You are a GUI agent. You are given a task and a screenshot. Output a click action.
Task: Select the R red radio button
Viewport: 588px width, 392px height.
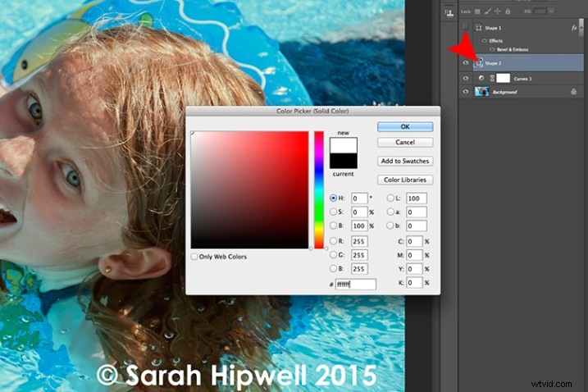pyautogui.click(x=333, y=241)
